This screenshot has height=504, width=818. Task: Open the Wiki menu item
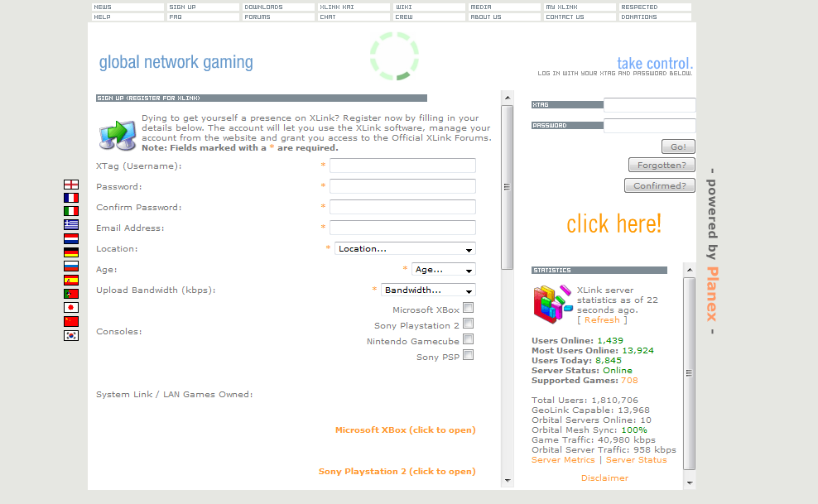click(x=430, y=7)
